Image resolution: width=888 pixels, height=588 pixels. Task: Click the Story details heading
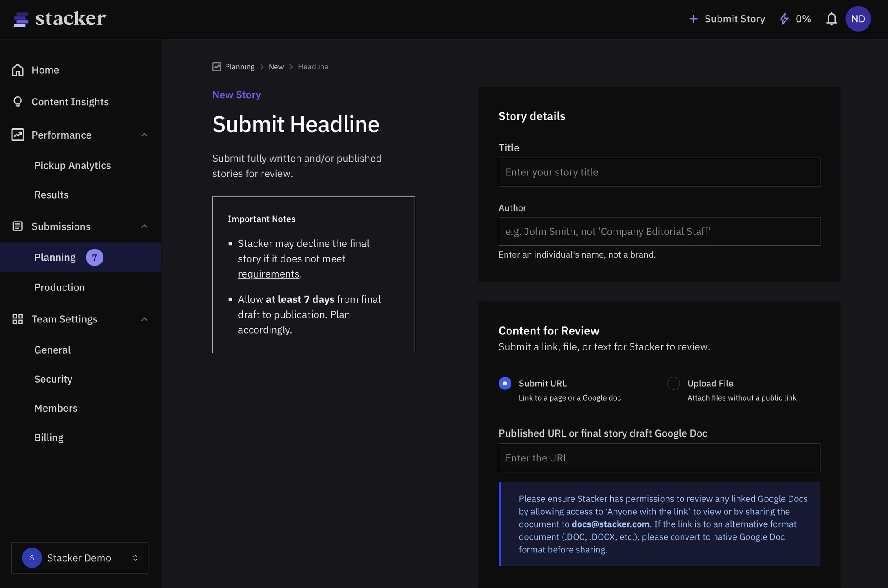tap(532, 116)
